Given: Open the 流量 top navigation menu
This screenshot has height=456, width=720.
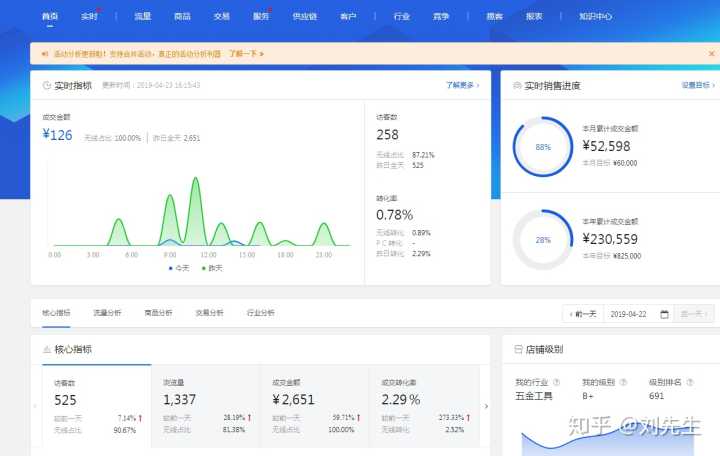Looking at the screenshot, I should pyautogui.click(x=142, y=16).
